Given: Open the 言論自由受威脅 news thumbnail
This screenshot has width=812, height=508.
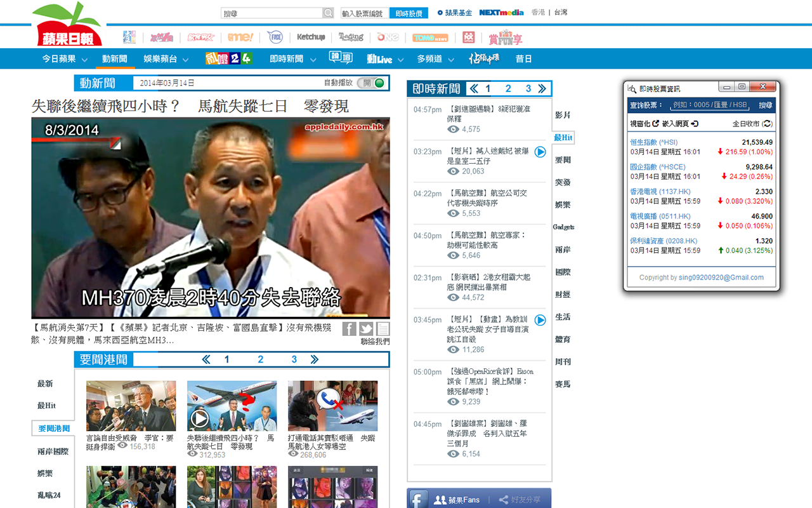Looking at the screenshot, I should pos(131,406).
